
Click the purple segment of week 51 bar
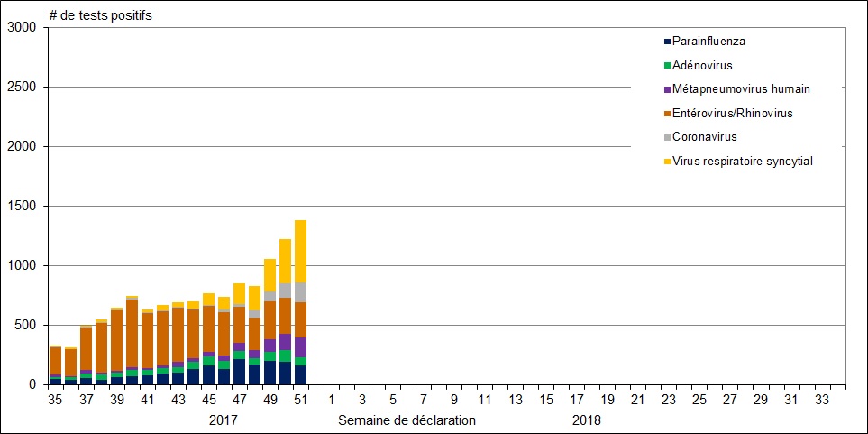(x=301, y=347)
